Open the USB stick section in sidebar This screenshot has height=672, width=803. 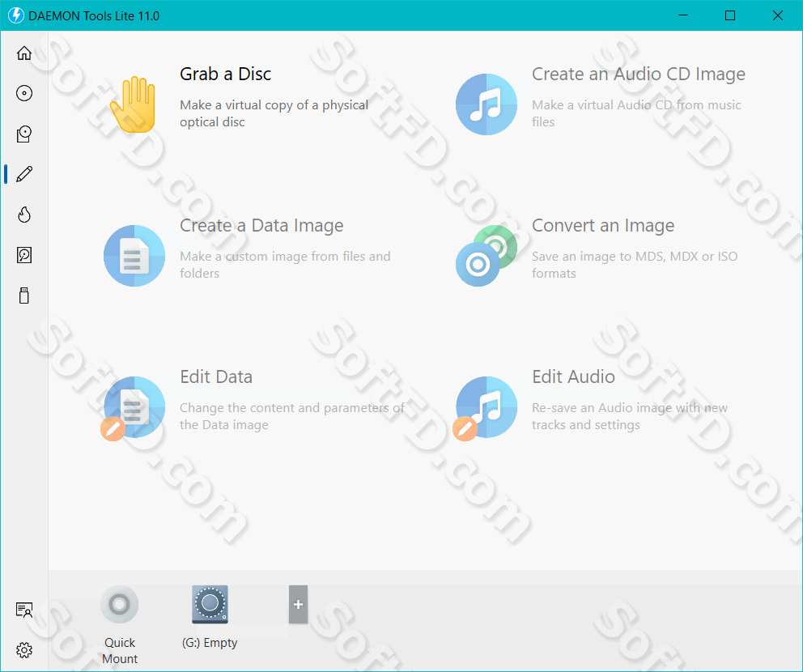(x=24, y=296)
